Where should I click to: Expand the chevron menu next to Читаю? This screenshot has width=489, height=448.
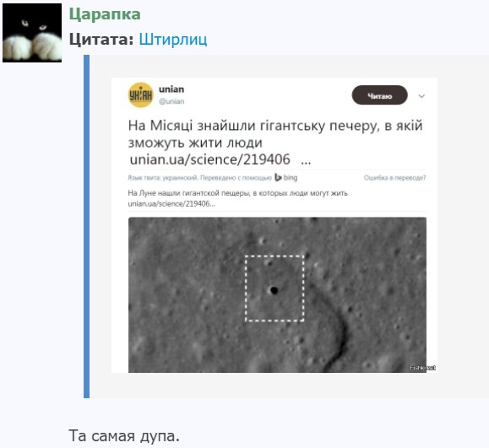click(x=421, y=96)
